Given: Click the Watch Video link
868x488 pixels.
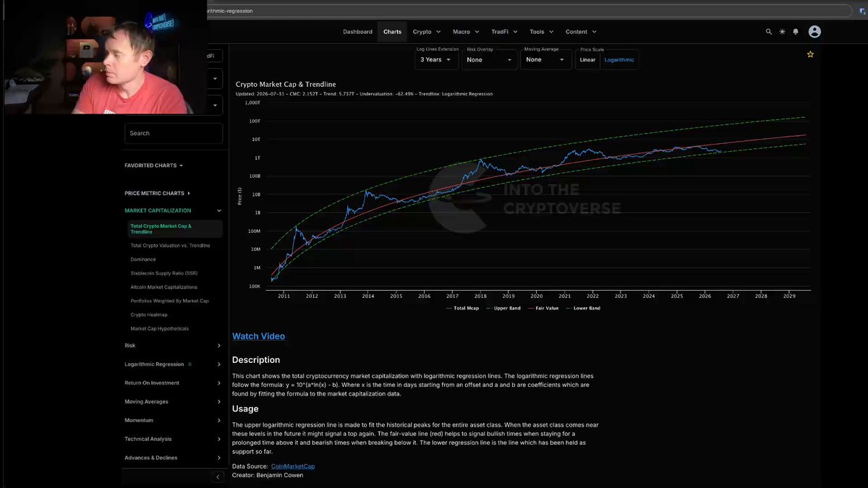Looking at the screenshot, I should (258, 336).
